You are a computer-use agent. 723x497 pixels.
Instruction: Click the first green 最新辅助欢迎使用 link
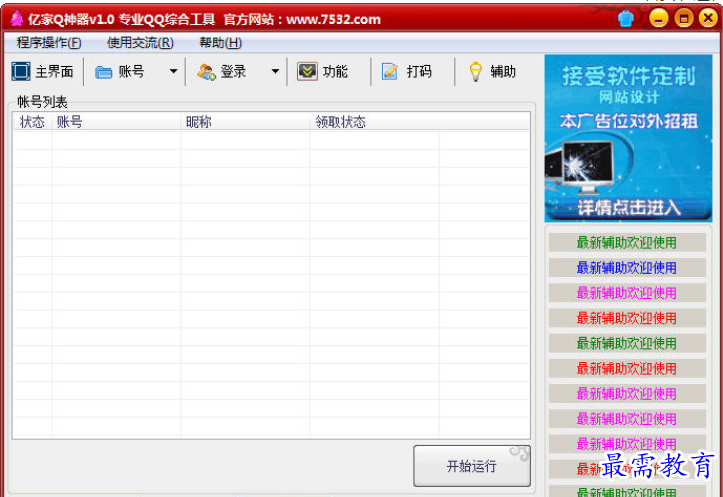pos(627,243)
